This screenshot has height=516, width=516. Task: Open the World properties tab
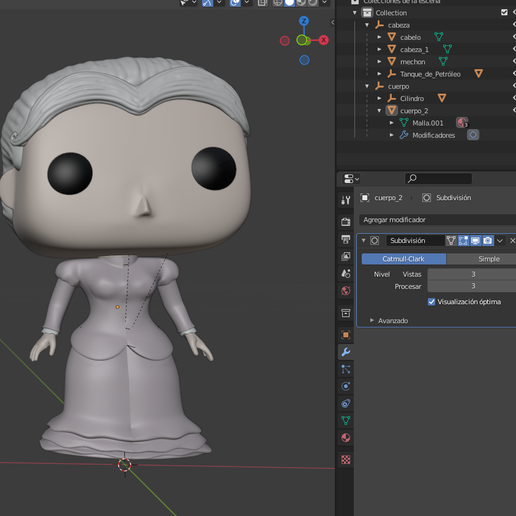[346, 291]
